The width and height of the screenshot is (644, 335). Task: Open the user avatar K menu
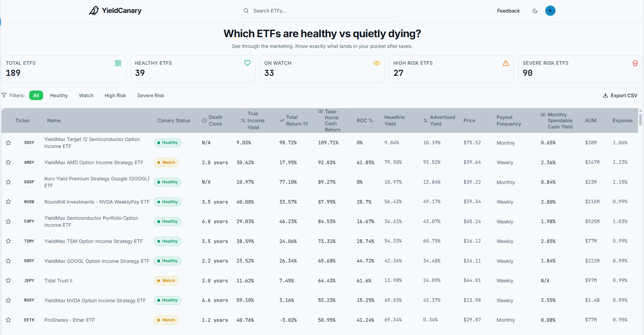pos(550,11)
